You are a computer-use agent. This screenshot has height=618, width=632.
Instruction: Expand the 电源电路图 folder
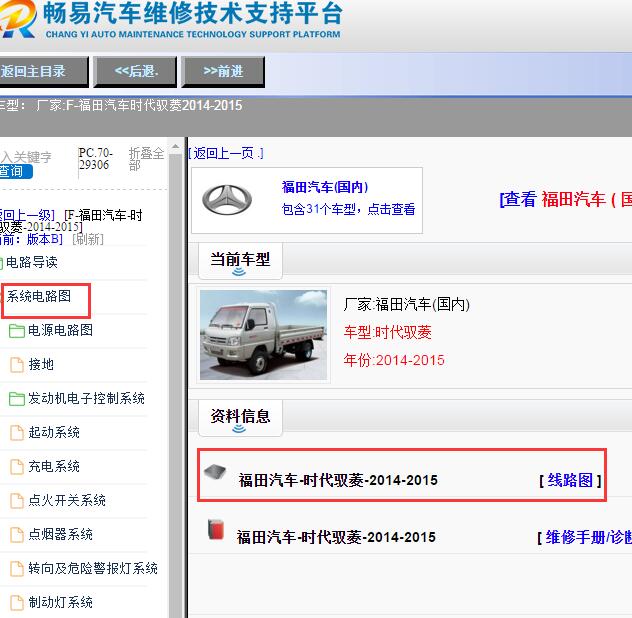60,330
